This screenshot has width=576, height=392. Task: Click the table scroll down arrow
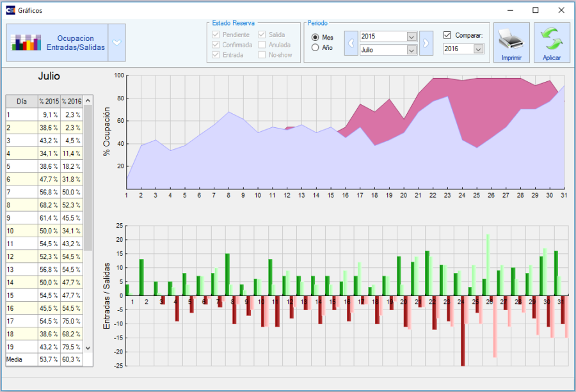pos(88,348)
